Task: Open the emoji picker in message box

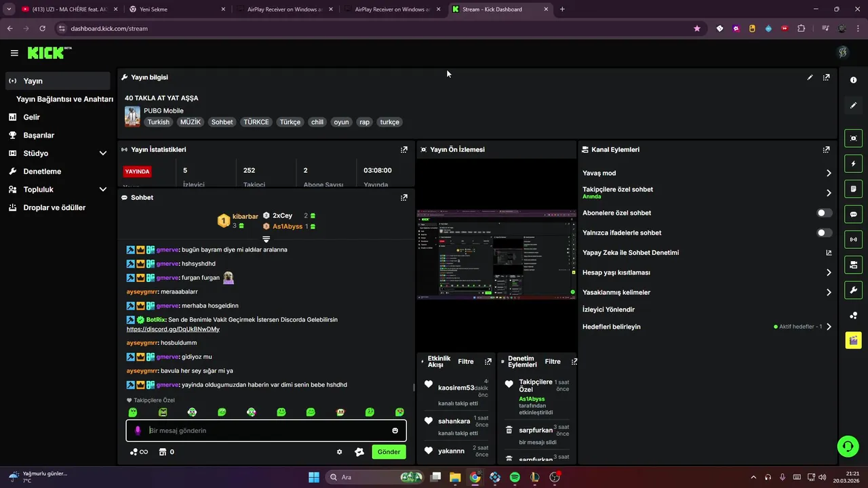Action: tap(395, 430)
